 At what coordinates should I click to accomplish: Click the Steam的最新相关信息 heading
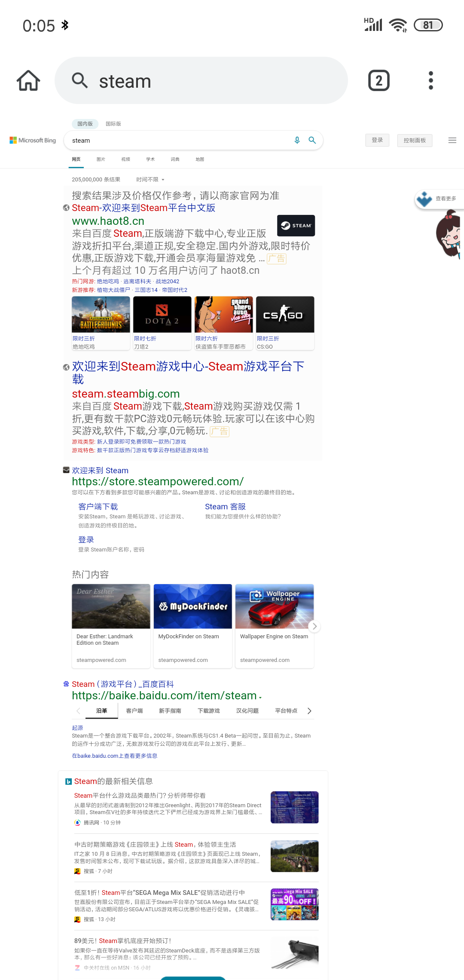pyautogui.click(x=113, y=781)
